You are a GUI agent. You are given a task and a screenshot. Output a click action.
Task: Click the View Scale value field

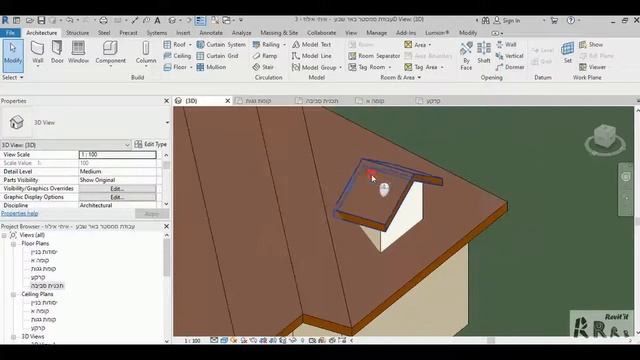[118, 155]
